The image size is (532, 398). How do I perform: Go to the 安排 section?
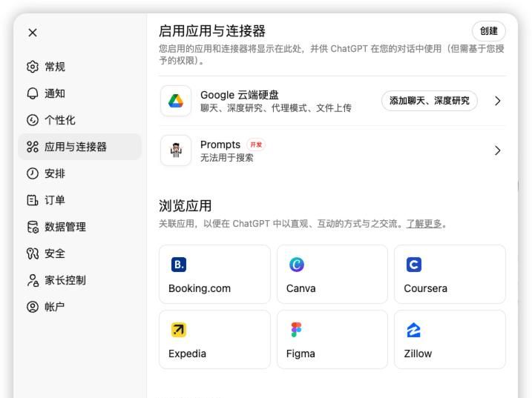79,173
